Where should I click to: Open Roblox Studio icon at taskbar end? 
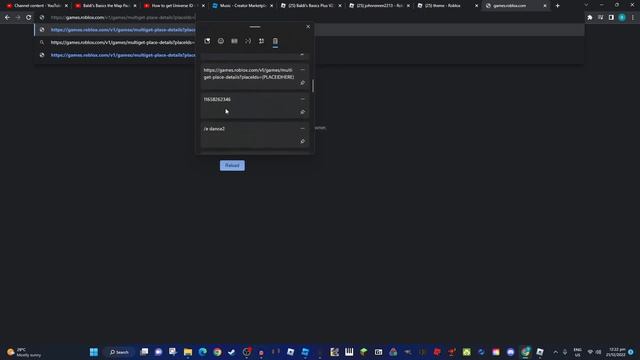click(x=540, y=352)
